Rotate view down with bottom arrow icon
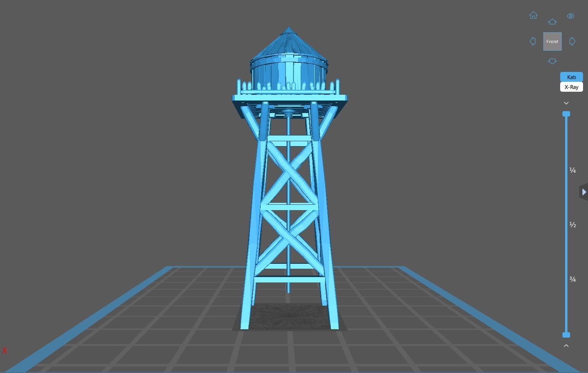The image size is (588, 373). pos(552,61)
